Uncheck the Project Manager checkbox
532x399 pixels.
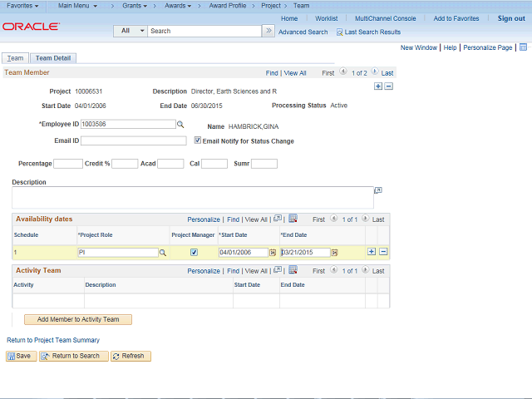[x=194, y=252]
